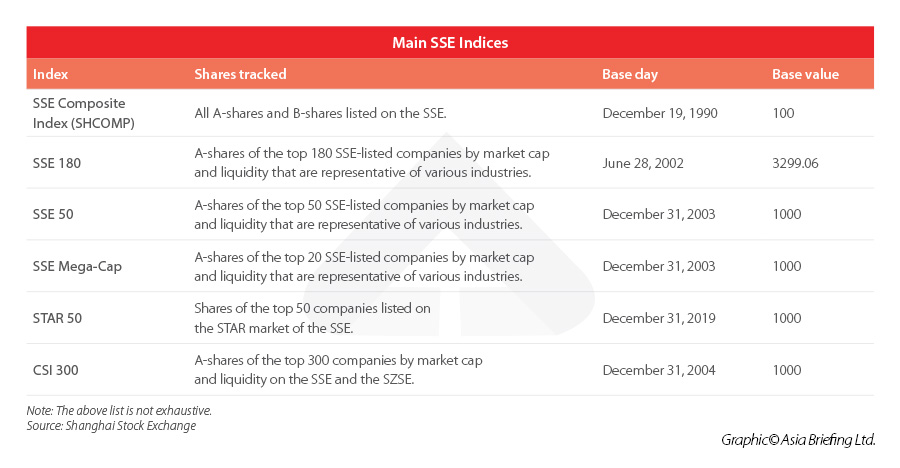Image resolution: width=900 pixels, height=468 pixels.
Task: Click the Shares tracked column header
Action: coord(240,74)
